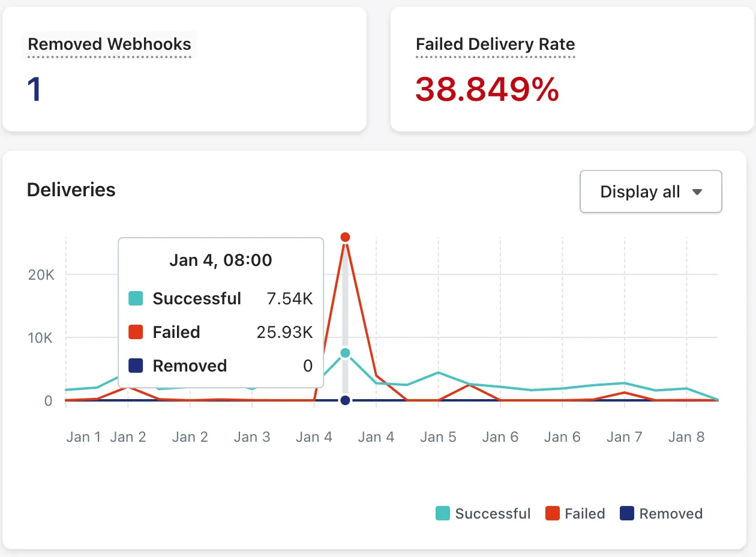Click the Deliveries chart title
The height and width of the screenshot is (557, 756).
pos(71,190)
